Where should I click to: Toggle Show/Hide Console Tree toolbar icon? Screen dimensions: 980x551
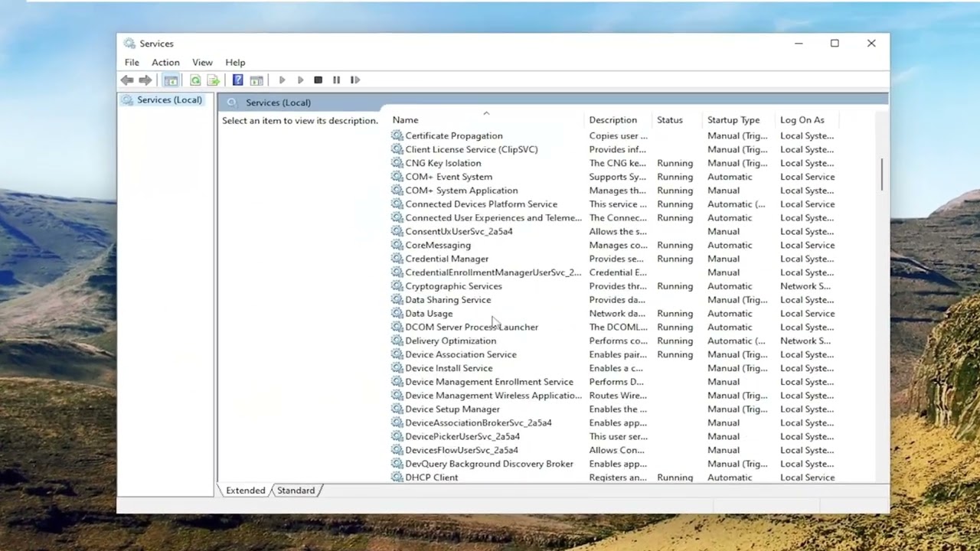[x=171, y=80]
